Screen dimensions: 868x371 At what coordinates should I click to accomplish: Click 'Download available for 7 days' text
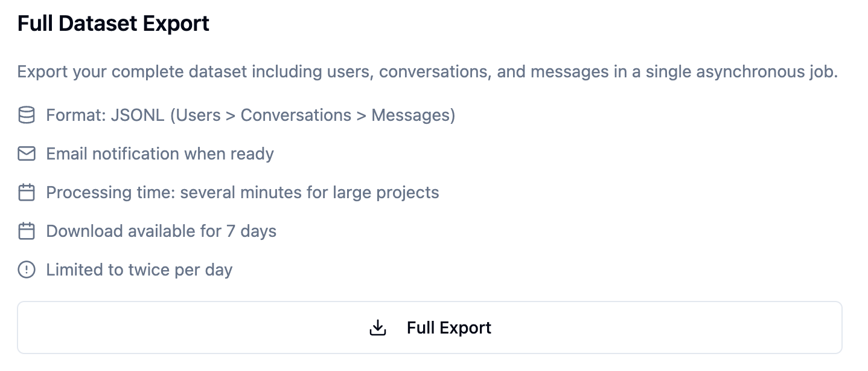[x=161, y=231]
